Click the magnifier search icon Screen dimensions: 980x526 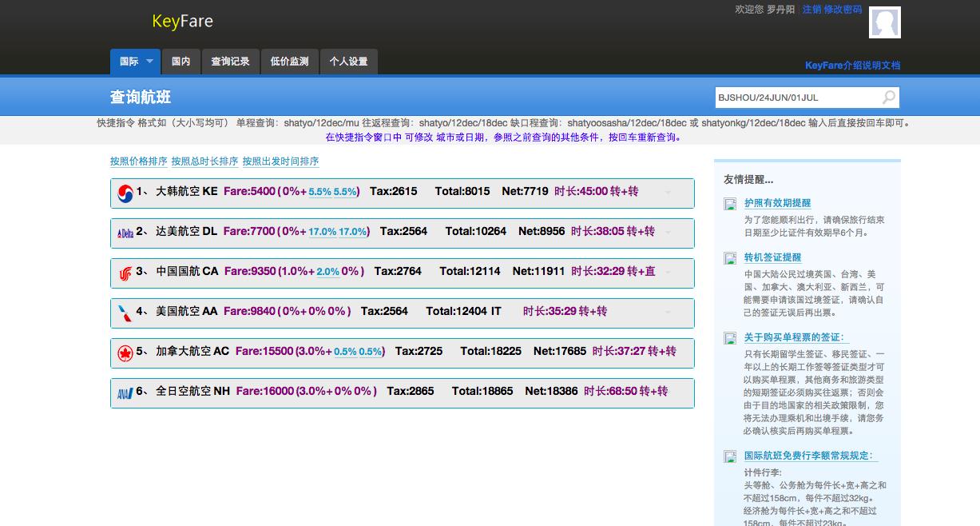[x=888, y=98]
